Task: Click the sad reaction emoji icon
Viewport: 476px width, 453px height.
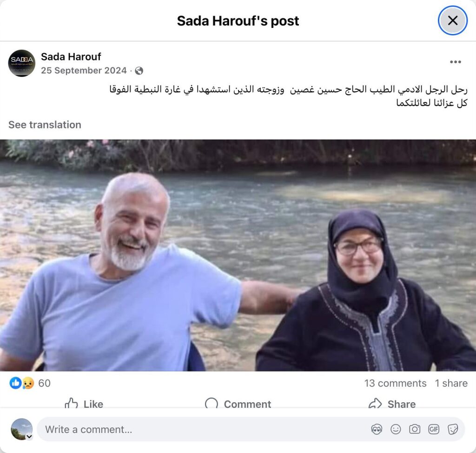Action: [27, 383]
